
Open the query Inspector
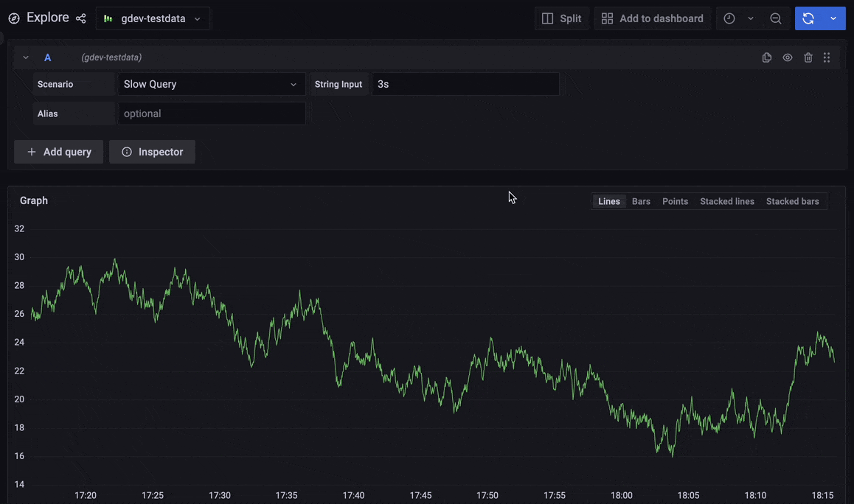coord(152,152)
